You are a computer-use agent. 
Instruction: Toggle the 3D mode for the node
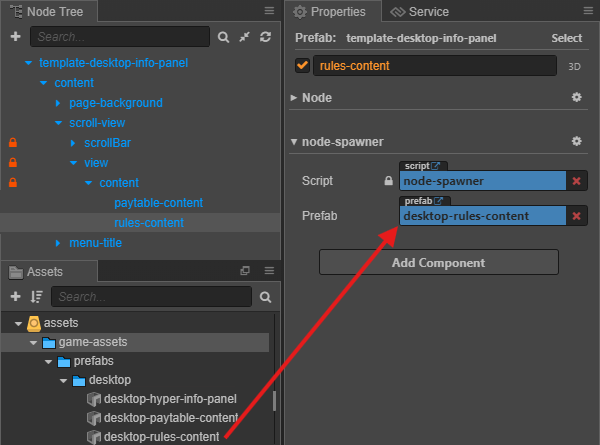tap(574, 67)
